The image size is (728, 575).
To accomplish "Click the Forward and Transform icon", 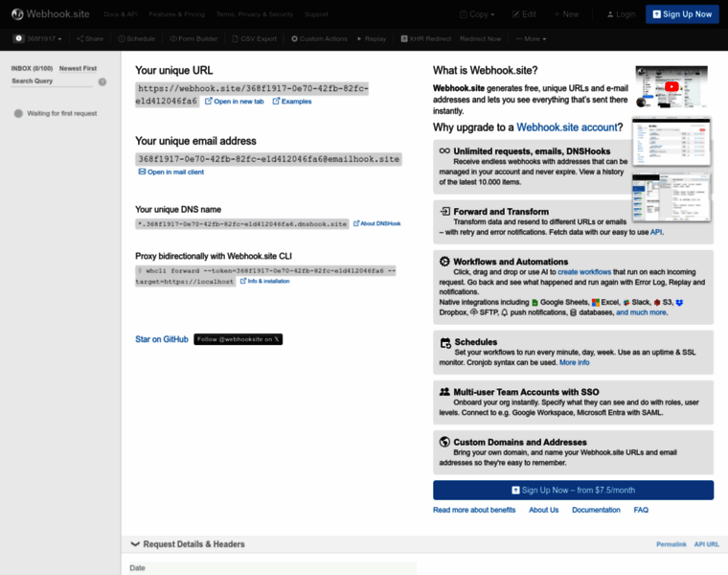I will 444,212.
